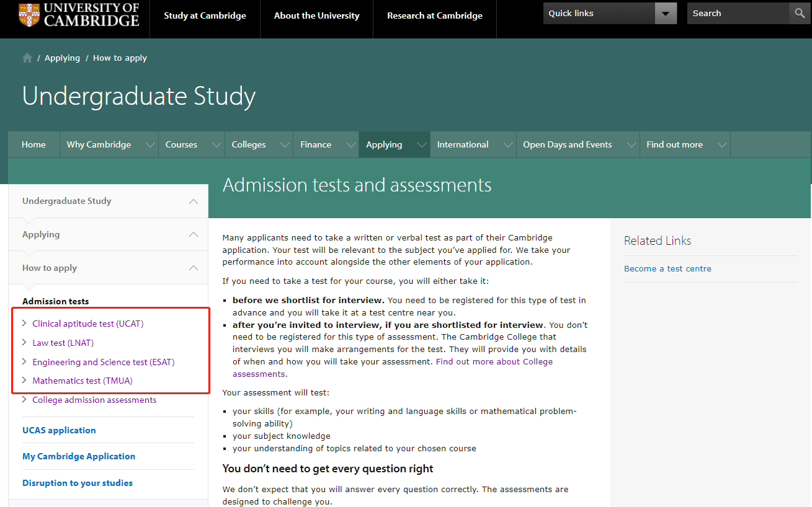Click inside the Search input field
812x507 pixels.
(x=738, y=14)
